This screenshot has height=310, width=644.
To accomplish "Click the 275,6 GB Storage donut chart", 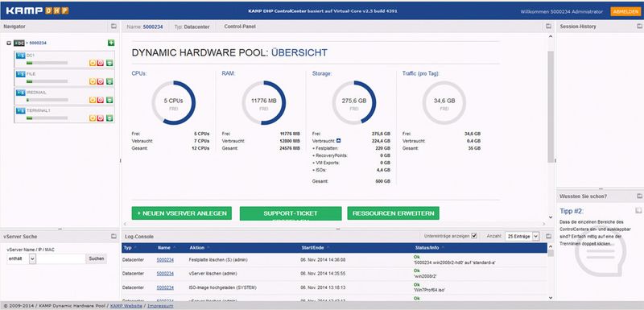I will [354, 102].
